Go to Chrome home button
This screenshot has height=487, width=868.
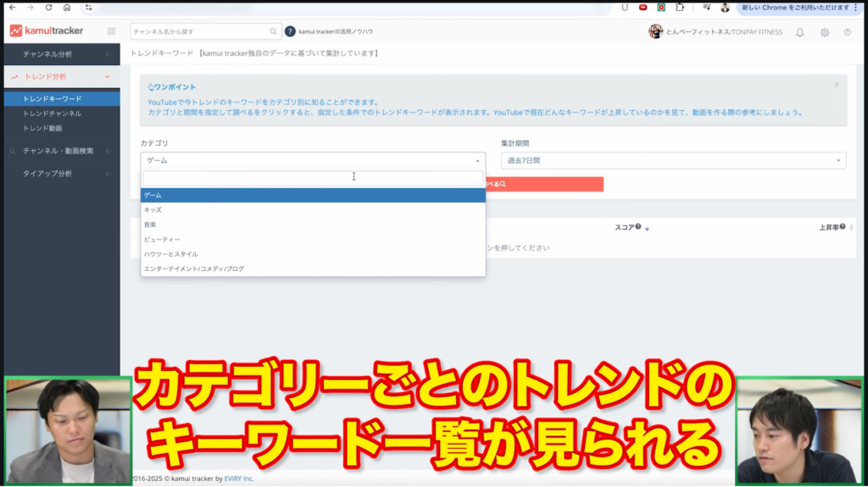coord(67,7)
